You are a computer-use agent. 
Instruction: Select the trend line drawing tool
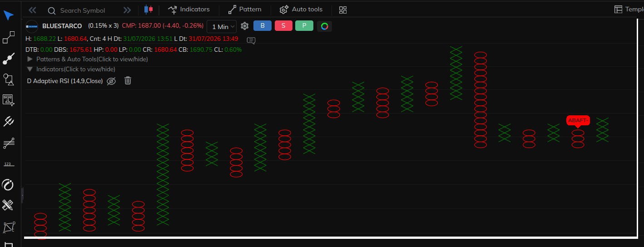coord(9,59)
